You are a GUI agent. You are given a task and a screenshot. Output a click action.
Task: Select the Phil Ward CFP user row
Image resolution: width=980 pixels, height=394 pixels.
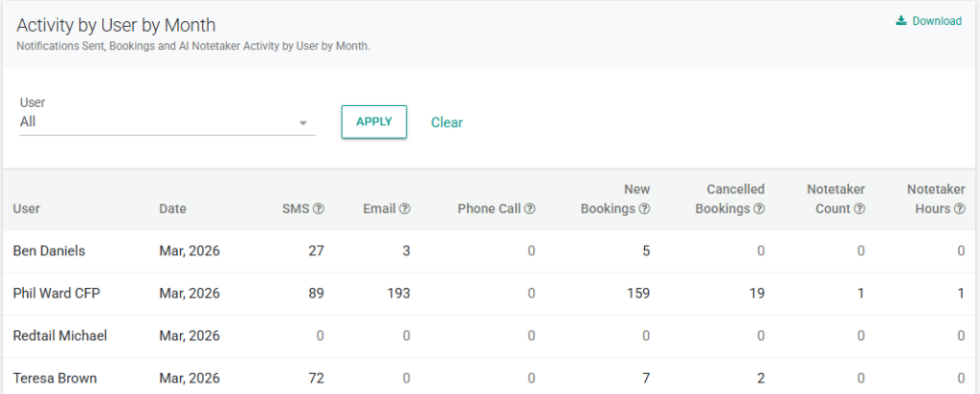tap(56, 294)
